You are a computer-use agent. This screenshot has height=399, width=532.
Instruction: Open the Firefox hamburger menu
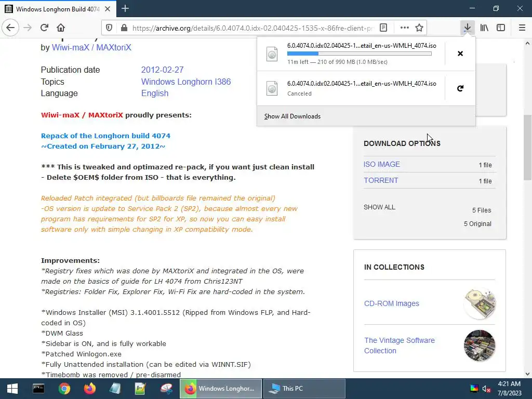(x=522, y=28)
